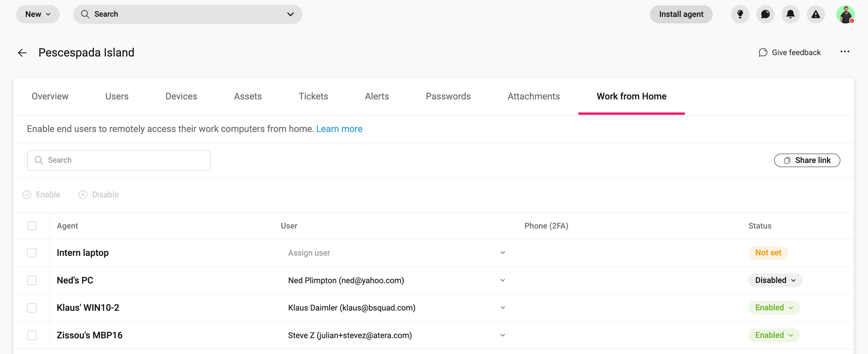Click the Share link button
This screenshot has width=868, height=354.
coord(807,160)
